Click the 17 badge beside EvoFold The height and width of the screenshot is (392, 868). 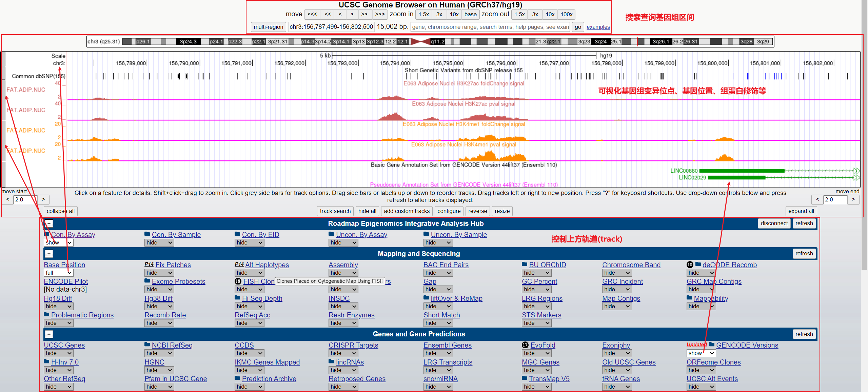(x=525, y=345)
